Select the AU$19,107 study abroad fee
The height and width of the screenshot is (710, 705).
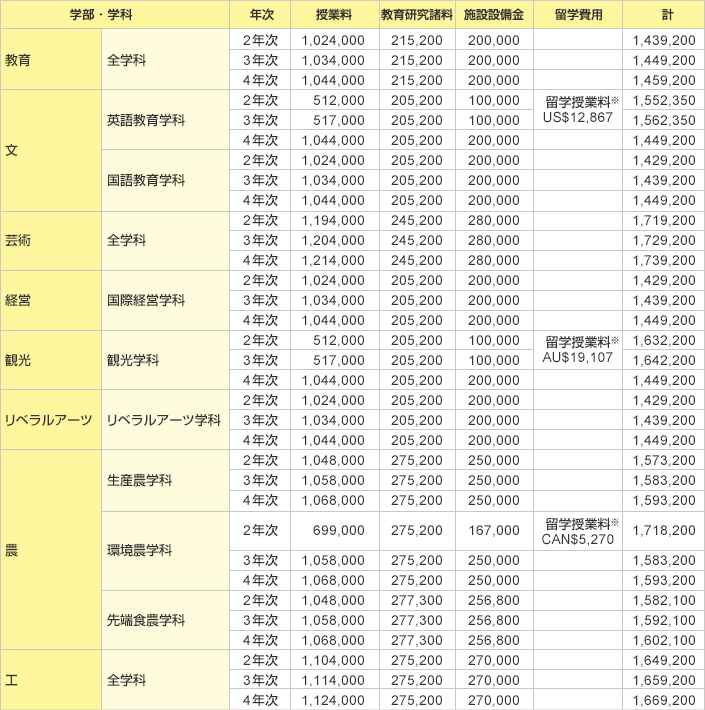pos(577,358)
